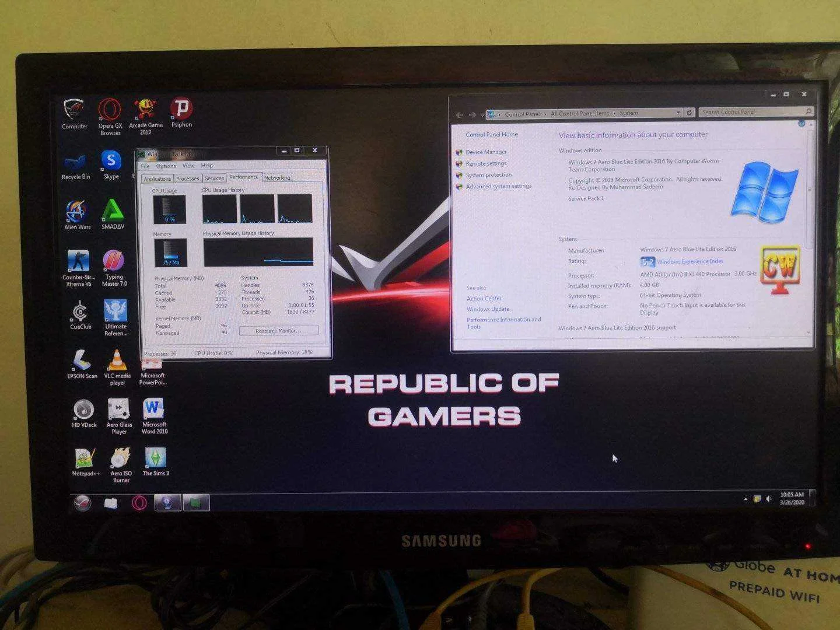The height and width of the screenshot is (630, 840).
Task: Select the Microsoft Word 2010 icon
Action: (154, 416)
